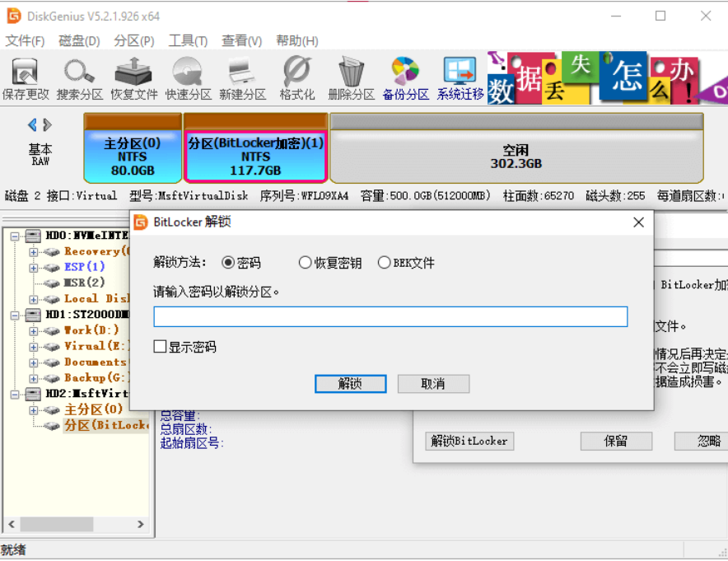Image resolution: width=728 pixels, height=561 pixels.
Task: Go to the next disk with the right arrow
Action: pyautogui.click(x=47, y=125)
